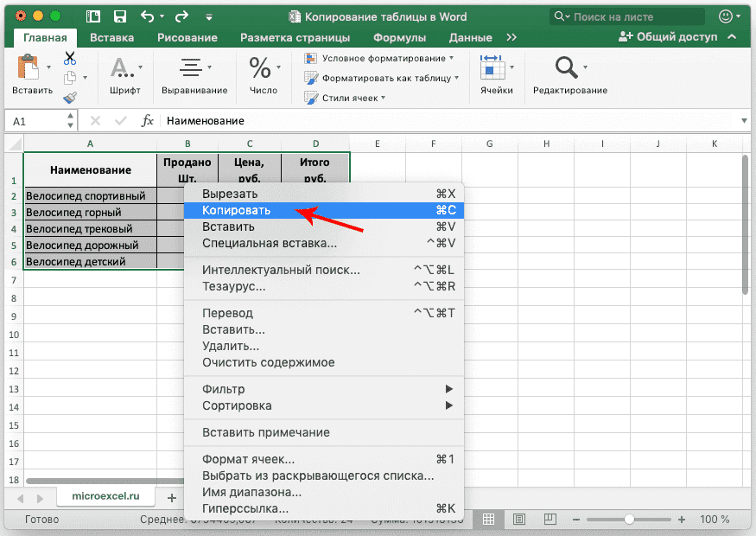Click Условное форматирование icon
This screenshot has width=756, height=536.
(x=309, y=60)
